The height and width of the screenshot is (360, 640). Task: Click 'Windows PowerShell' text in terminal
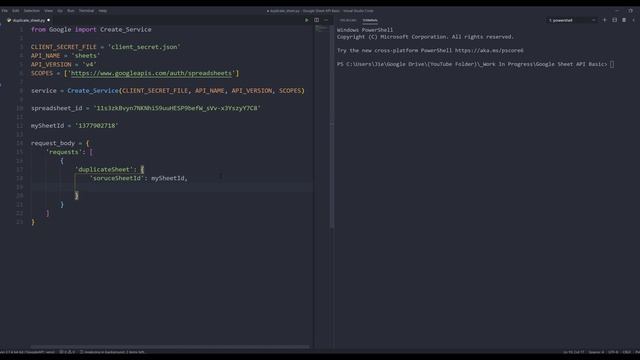(365, 30)
